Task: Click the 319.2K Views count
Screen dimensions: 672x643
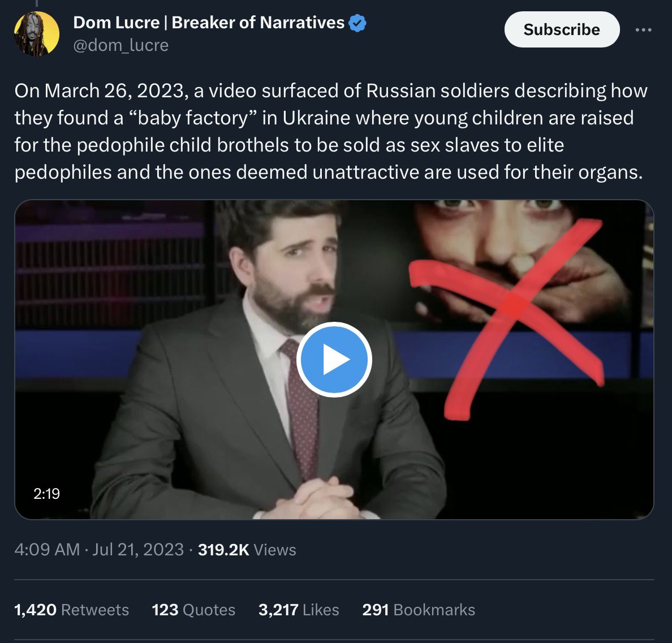Action: coord(247,550)
